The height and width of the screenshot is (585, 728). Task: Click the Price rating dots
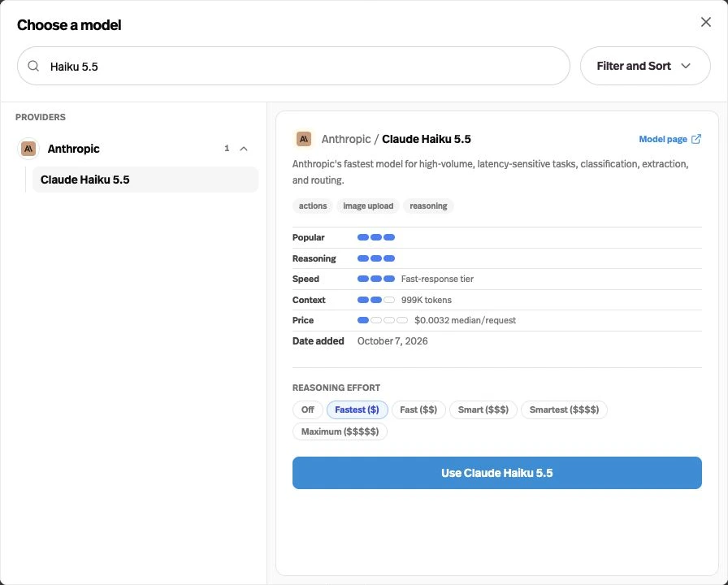[383, 320]
